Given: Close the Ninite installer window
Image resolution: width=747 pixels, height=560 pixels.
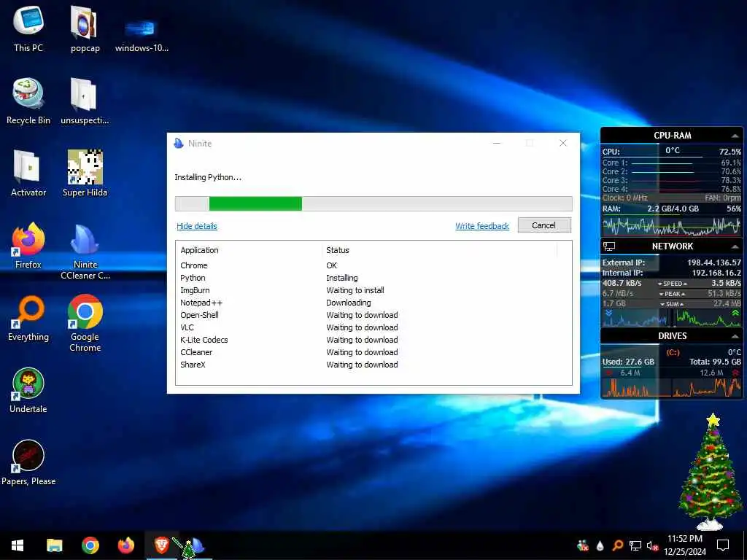Looking at the screenshot, I should [x=562, y=143].
